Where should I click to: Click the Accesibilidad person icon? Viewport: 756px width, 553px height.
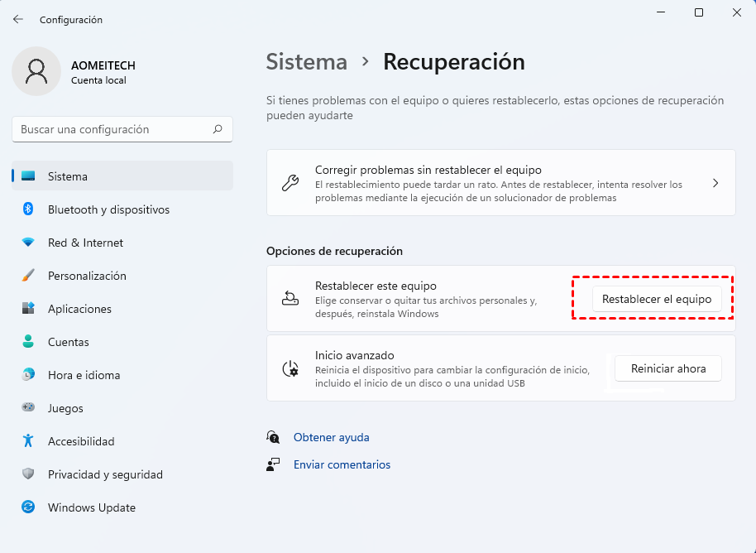(28, 441)
